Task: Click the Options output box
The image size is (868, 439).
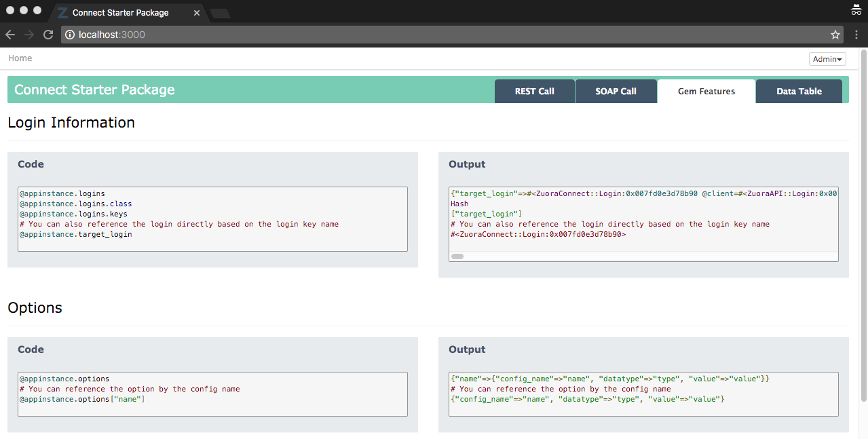Action: 643,394
